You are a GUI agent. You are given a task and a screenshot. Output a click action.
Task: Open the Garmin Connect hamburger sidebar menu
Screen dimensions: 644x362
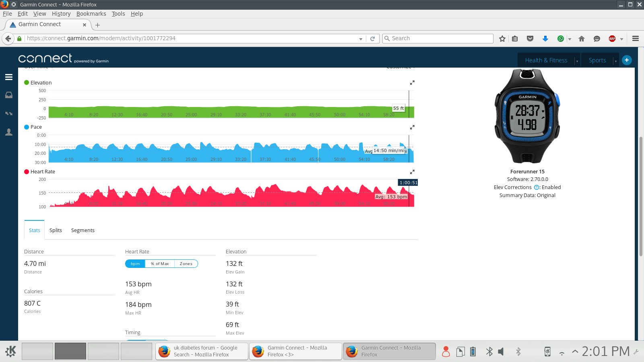click(x=9, y=77)
